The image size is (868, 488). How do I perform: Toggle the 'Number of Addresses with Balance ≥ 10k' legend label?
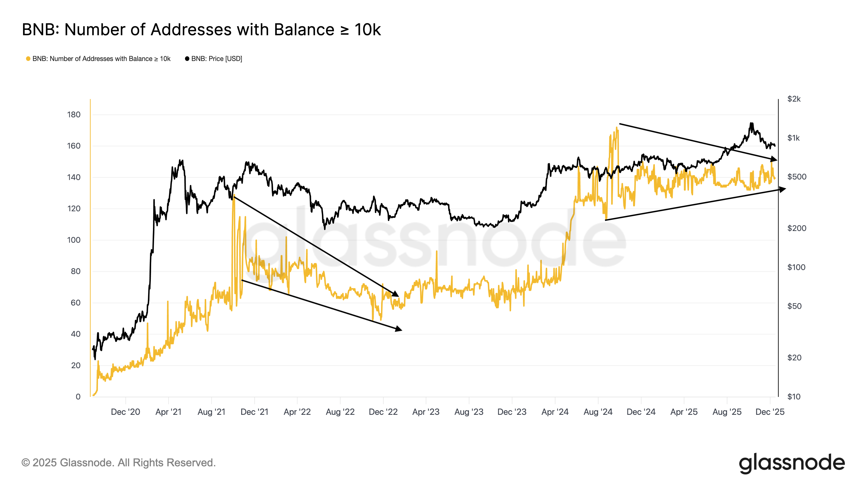101,59
